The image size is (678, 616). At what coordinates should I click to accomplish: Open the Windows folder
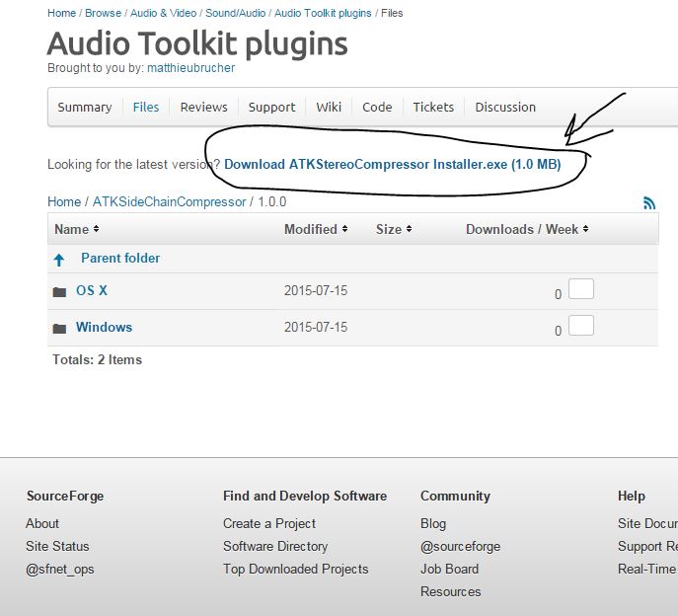click(104, 327)
